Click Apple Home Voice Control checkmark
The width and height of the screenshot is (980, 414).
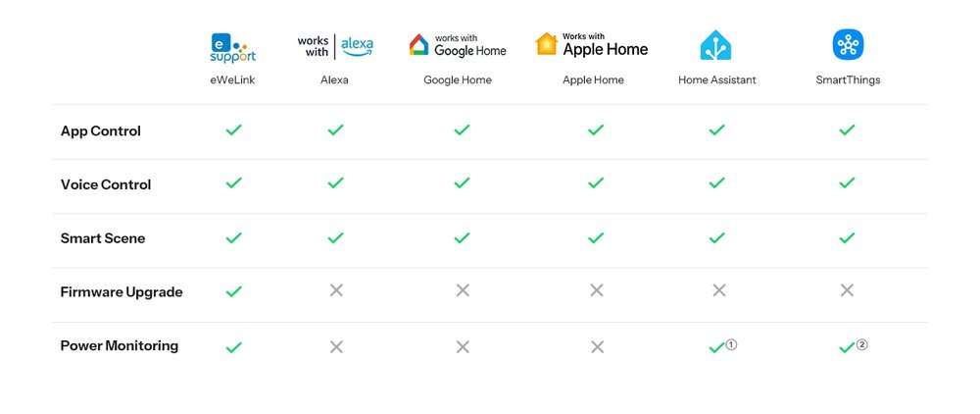click(x=596, y=182)
